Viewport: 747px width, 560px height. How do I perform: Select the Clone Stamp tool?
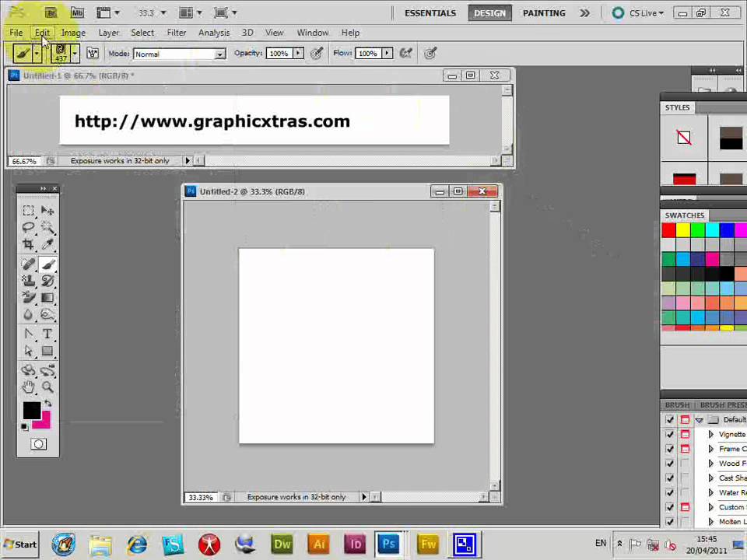[x=28, y=281]
